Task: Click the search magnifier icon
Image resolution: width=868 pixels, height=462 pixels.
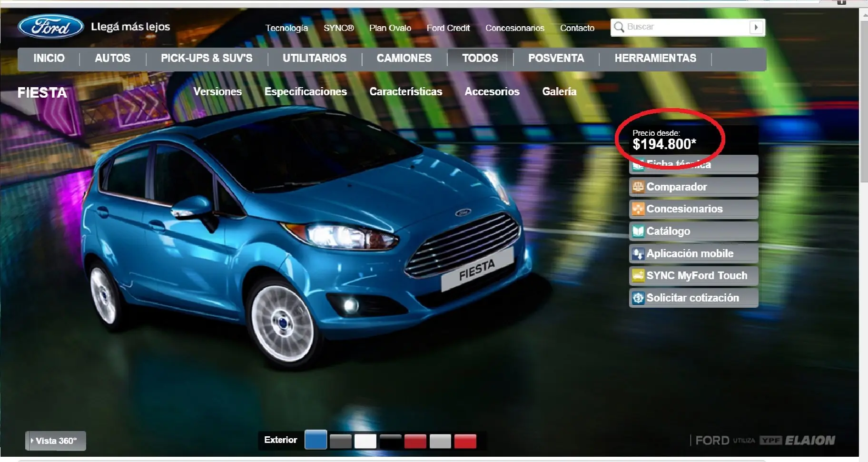Action: (619, 27)
